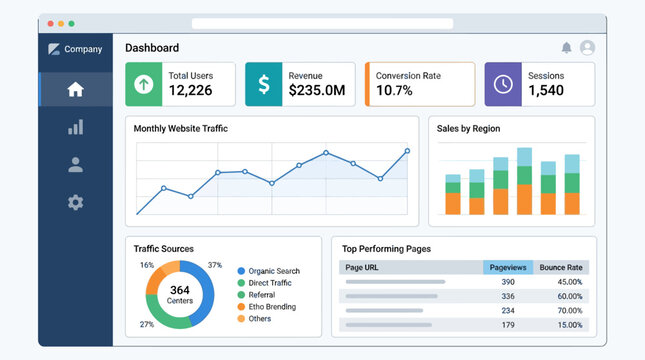The height and width of the screenshot is (360, 645).
Task: Click the Top Performing Pages title
Action: point(387,249)
